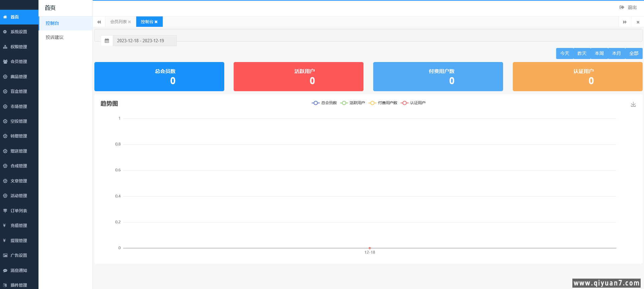Open 系统设置 in the sidebar
Screen dimensions: 644x289
click(19, 32)
